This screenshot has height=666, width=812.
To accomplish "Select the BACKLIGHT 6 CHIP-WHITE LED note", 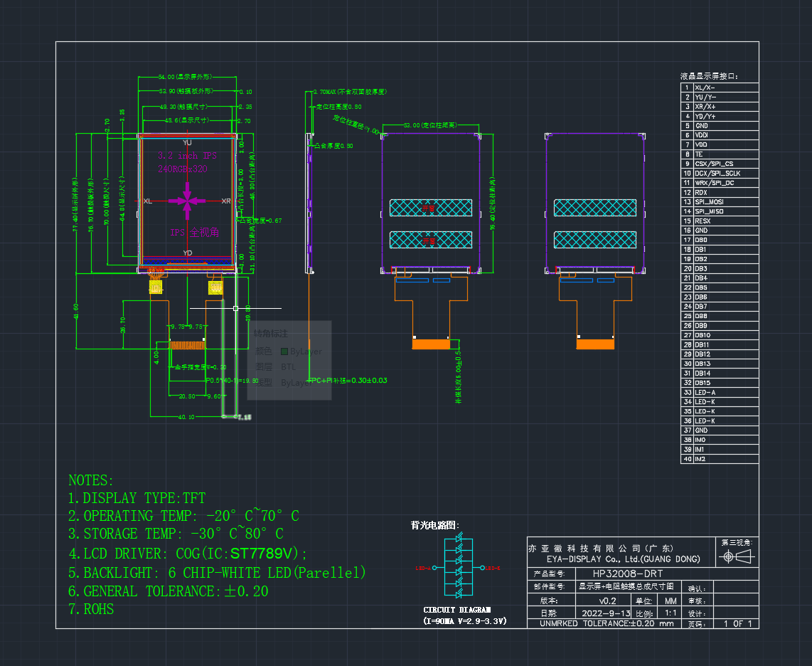I will (217, 573).
